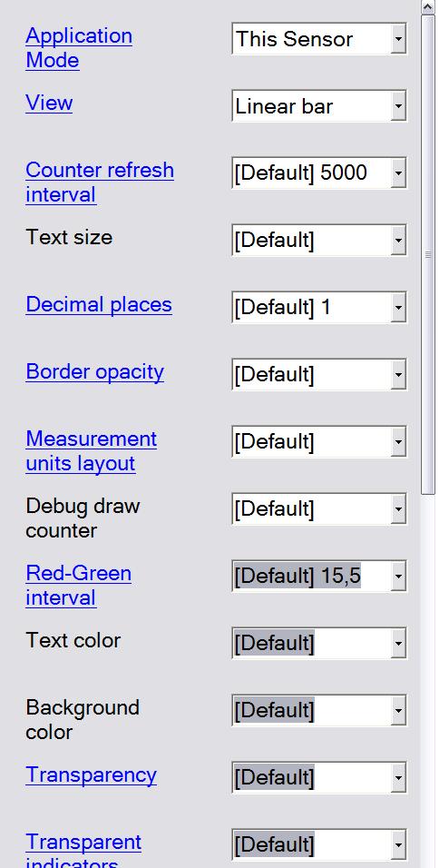The image size is (439, 868).
Task: Open the Application Mode help link
Action: (x=79, y=48)
